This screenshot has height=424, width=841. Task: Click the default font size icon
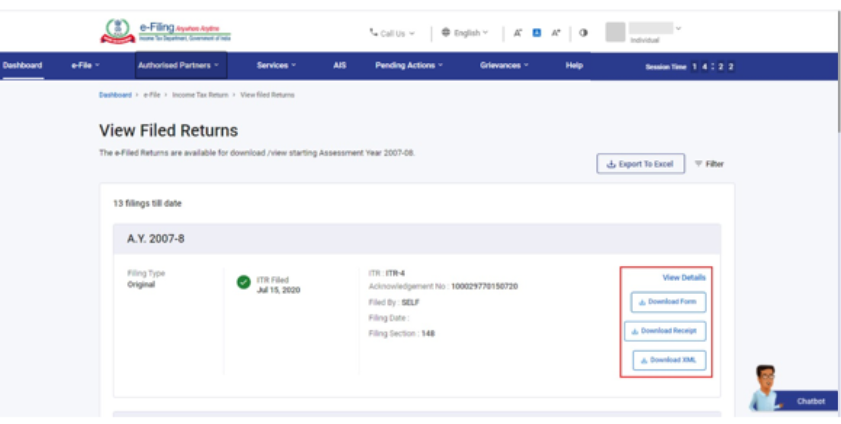[x=536, y=33]
